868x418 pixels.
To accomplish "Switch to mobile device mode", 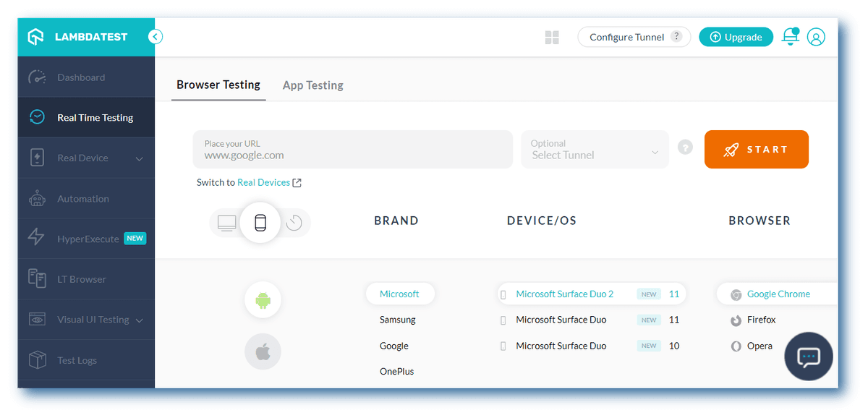I will [x=260, y=223].
